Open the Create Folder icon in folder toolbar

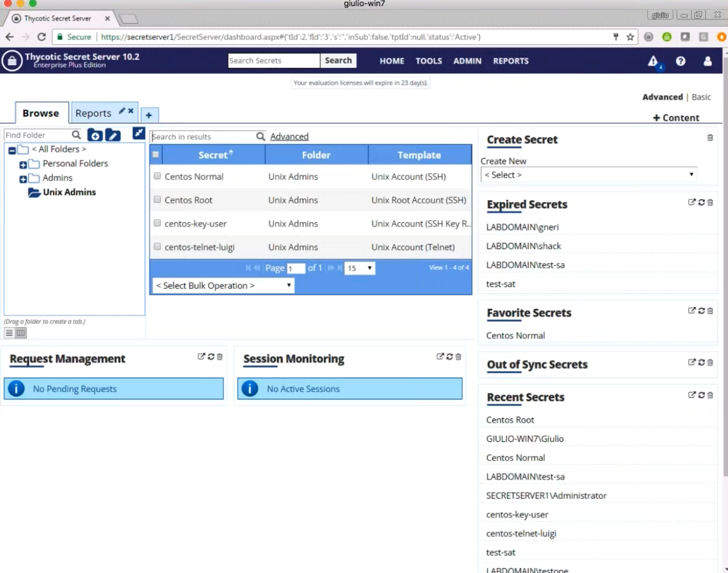point(95,135)
